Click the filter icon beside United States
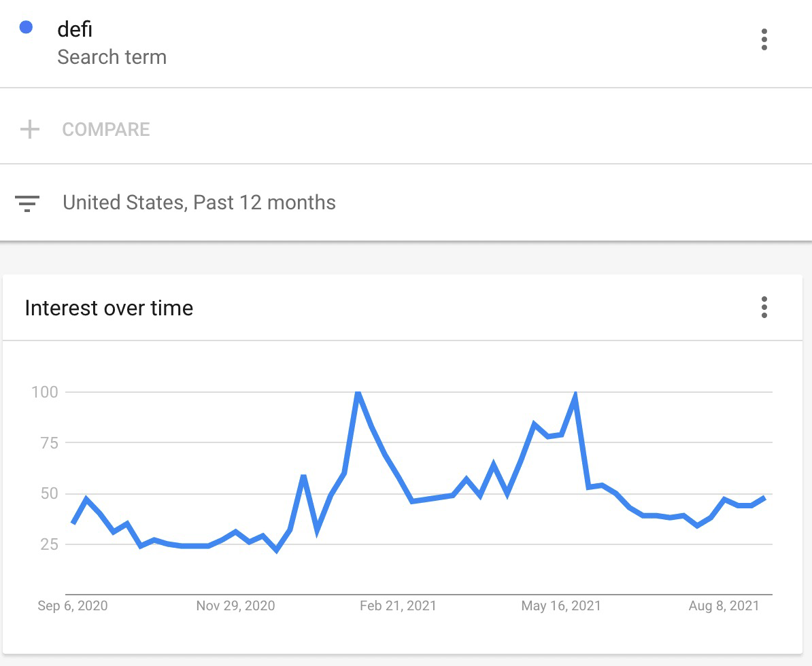The height and width of the screenshot is (666, 812). tap(27, 203)
